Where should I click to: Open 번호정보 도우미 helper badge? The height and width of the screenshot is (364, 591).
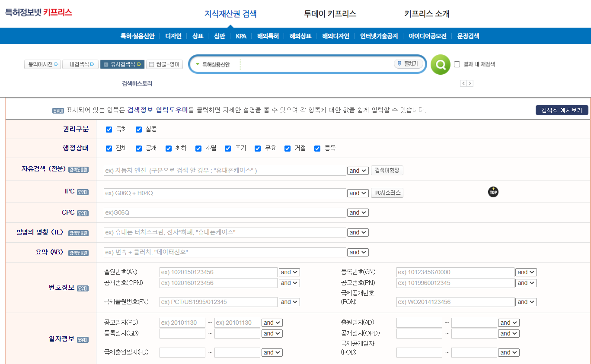click(83, 288)
